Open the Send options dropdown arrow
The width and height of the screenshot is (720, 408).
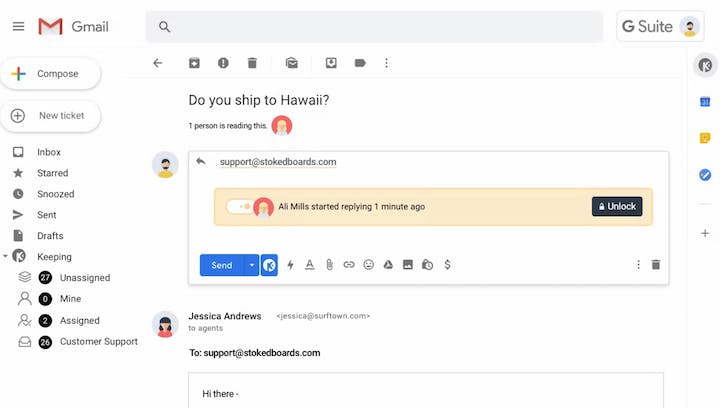coord(251,265)
